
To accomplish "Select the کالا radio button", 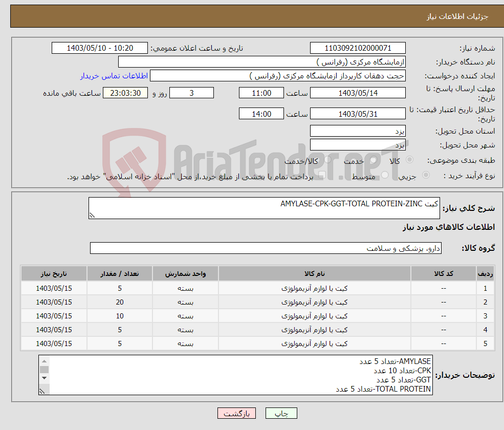I will pyautogui.click(x=409, y=160).
